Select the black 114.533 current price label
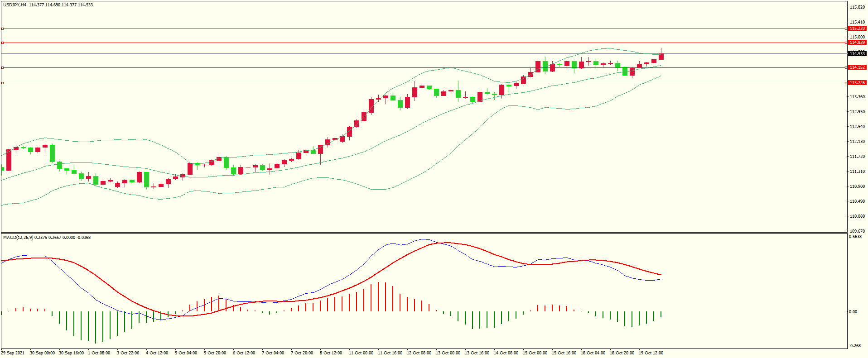This screenshot has height=358, width=868. [x=857, y=54]
